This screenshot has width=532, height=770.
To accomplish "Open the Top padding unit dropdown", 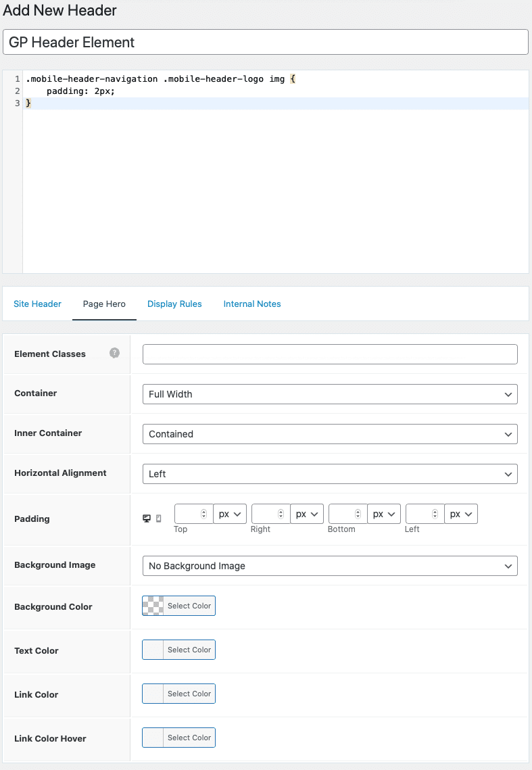I will [x=229, y=514].
